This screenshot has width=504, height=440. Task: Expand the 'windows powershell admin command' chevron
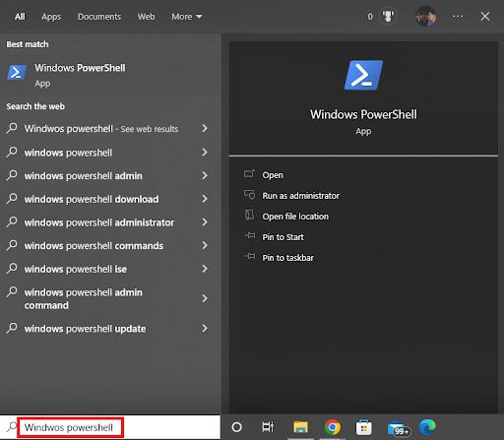(205, 298)
